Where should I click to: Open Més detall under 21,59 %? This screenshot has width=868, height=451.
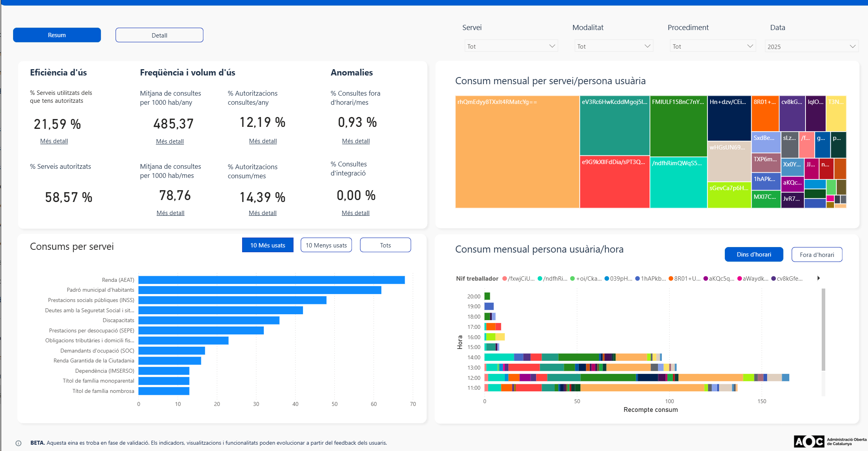(54, 141)
